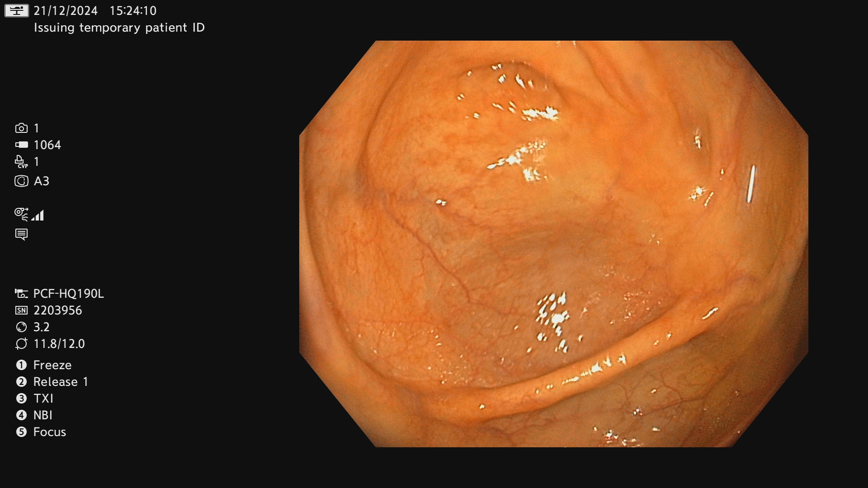Click the comment note icon

[21, 234]
